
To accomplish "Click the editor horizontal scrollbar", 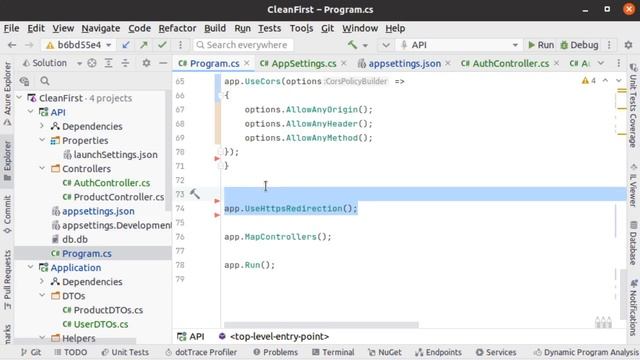I will [x=321, y=325].
